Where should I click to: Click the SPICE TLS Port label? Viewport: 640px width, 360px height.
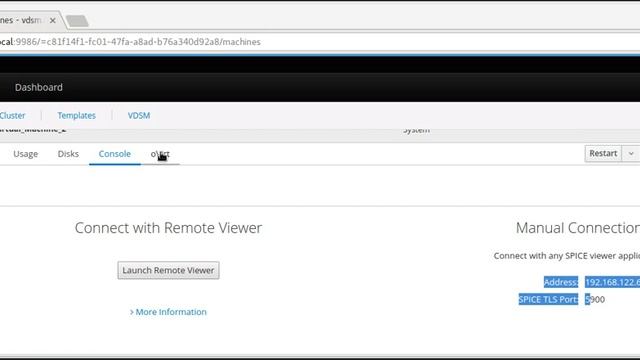coord(549,299)
